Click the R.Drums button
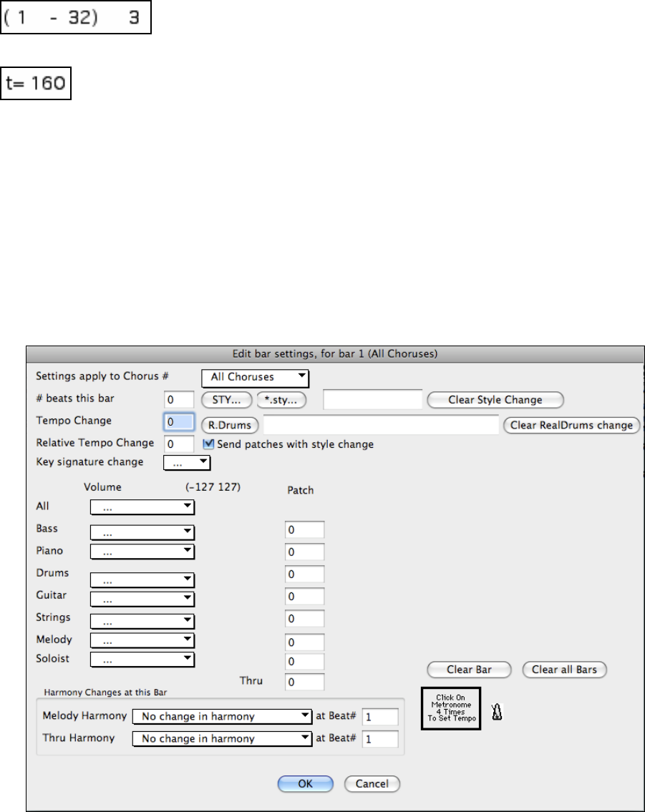Screen dimensions: 645x812 230,425
